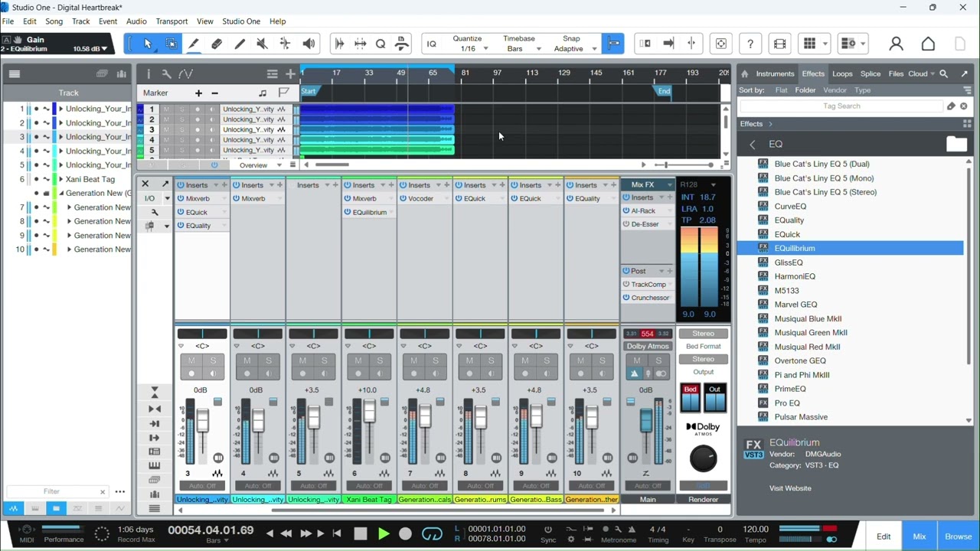The height and width of the screenshot is (551, 980).
Task: Select the Arrow tool
Action: tap(149, 44)
